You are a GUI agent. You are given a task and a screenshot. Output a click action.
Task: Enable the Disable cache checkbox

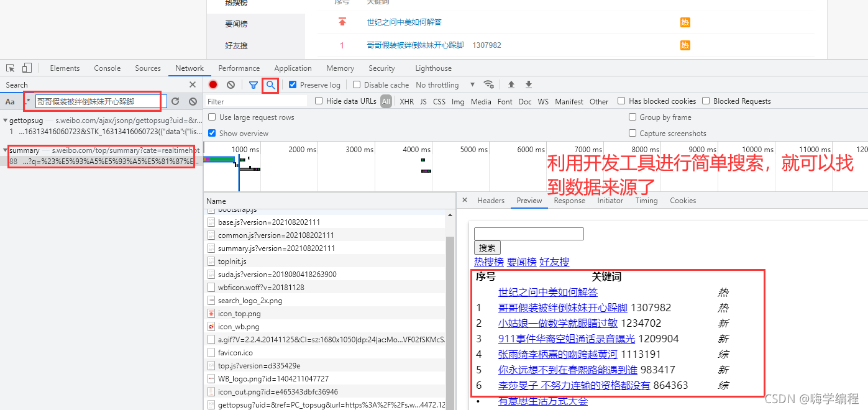coord(356,84)
